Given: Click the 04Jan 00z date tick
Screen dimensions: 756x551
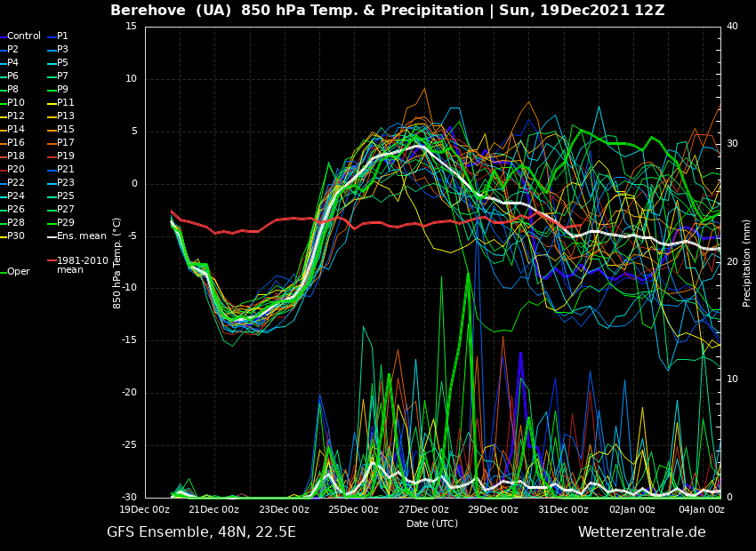Looking at the screenshot, I should tap(703, 510).
